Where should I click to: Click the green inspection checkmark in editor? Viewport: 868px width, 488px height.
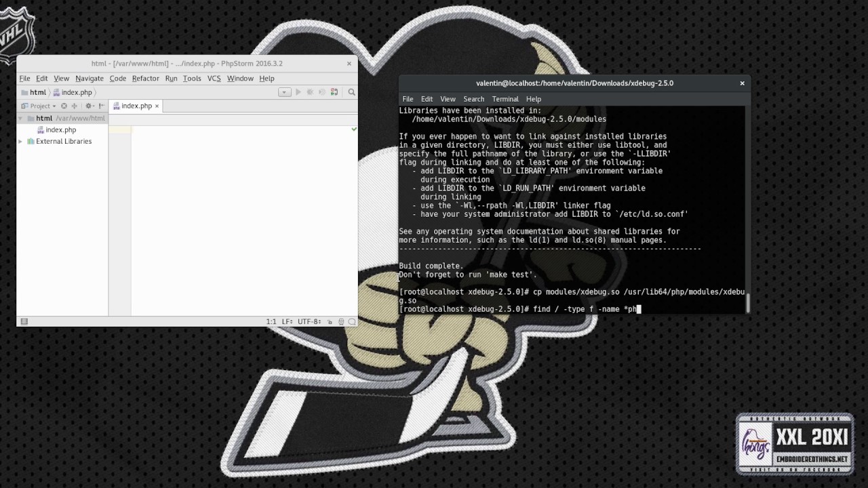click(x=354, y=129)
